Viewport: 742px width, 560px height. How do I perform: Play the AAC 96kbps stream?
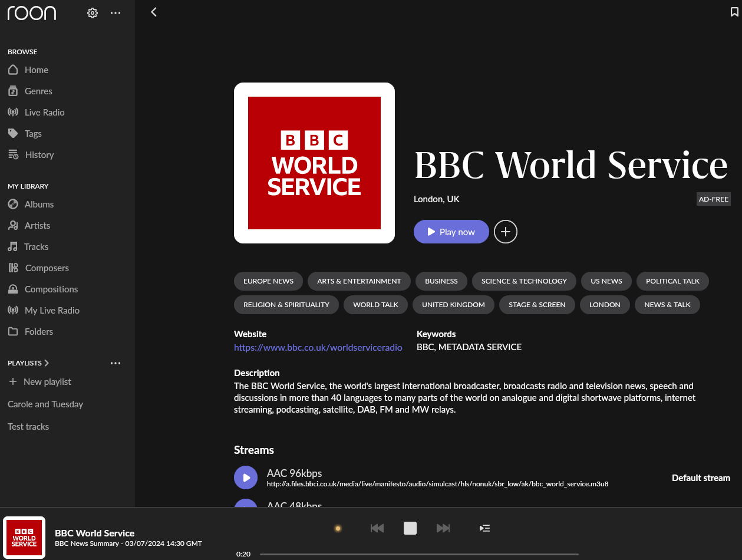(246, 477)
